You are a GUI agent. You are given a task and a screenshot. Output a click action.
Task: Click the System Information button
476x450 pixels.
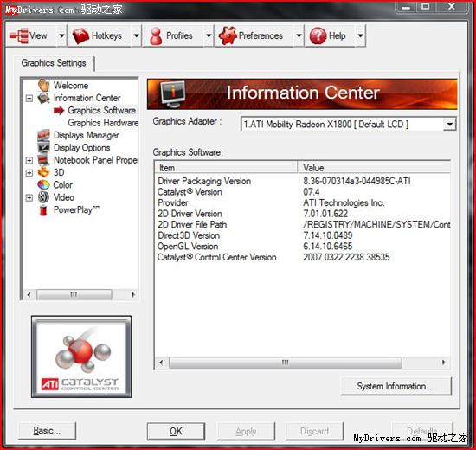396,386
